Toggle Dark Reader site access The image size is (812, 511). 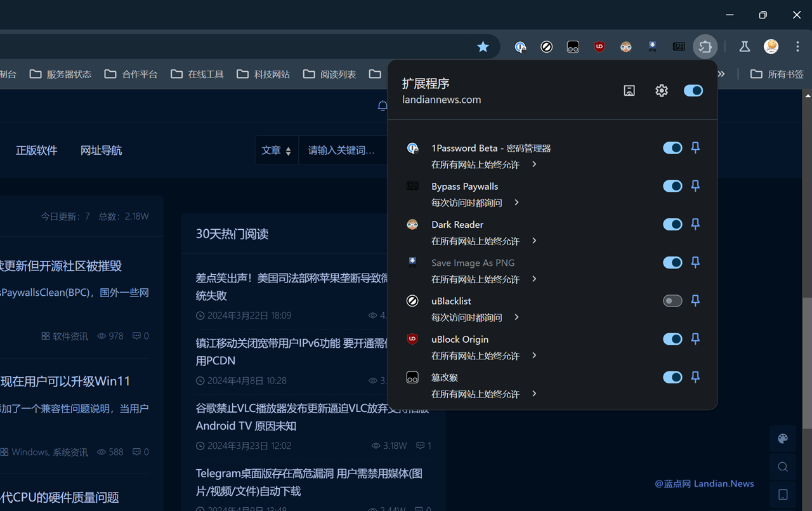coord(672,224)
